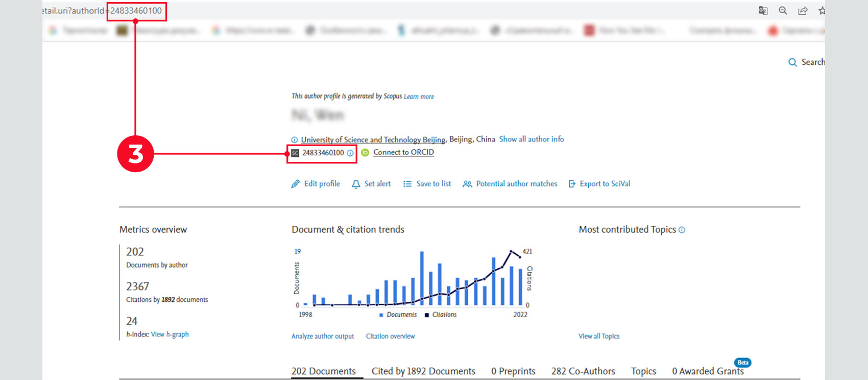868x380 pixels.
Task: Click the share page icon in address bar
Action: coord(803,11)
